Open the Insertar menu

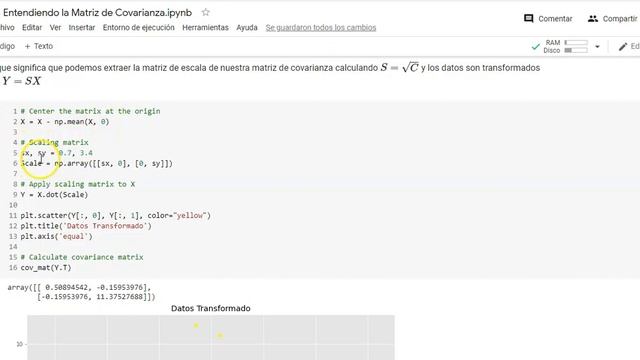pyautogui.click(x=82, y=28)
